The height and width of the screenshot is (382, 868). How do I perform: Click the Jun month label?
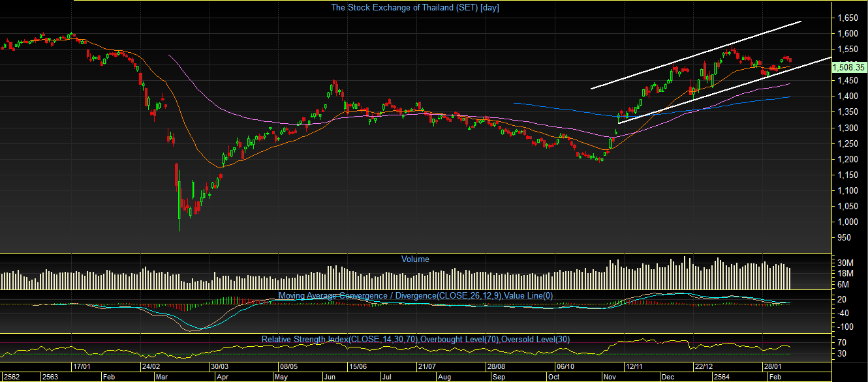[x=330, y=377]
